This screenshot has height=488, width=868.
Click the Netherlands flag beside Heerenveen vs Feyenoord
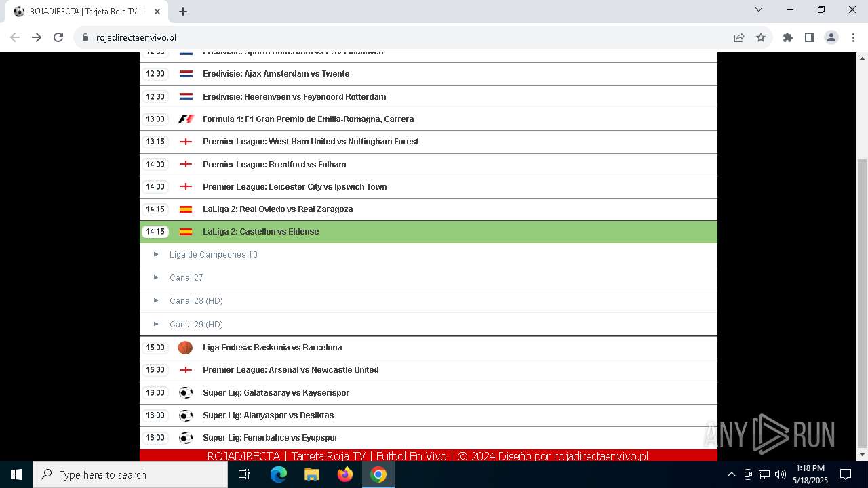point(186,97)
